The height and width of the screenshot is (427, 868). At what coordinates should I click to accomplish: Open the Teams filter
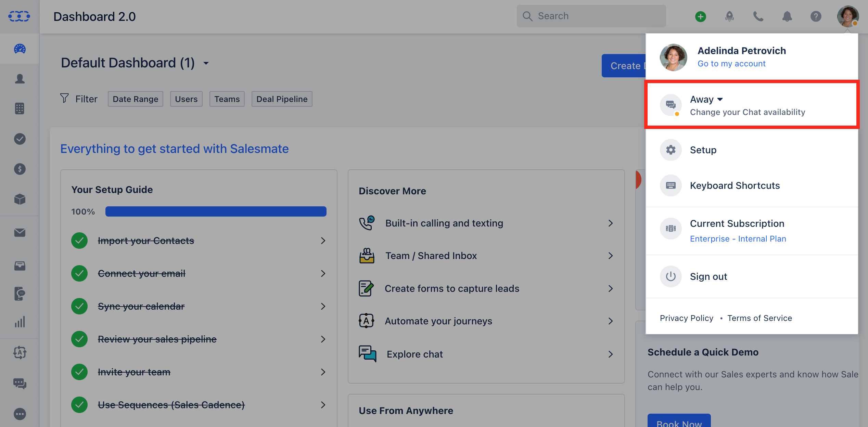pyautogui.click(x=227, y=99)
